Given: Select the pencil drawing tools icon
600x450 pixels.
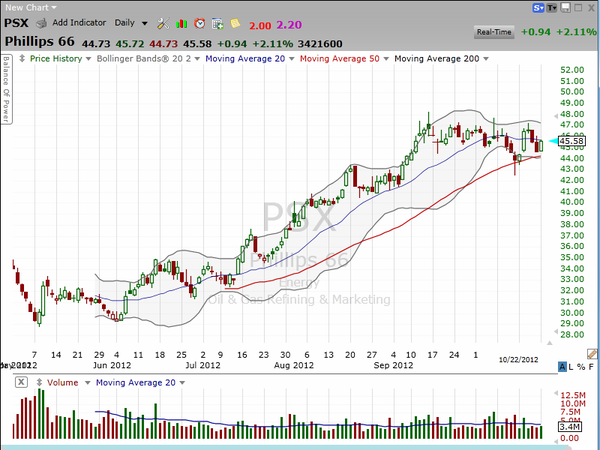Looking at the screenshot, I should (x=592, y=354).
